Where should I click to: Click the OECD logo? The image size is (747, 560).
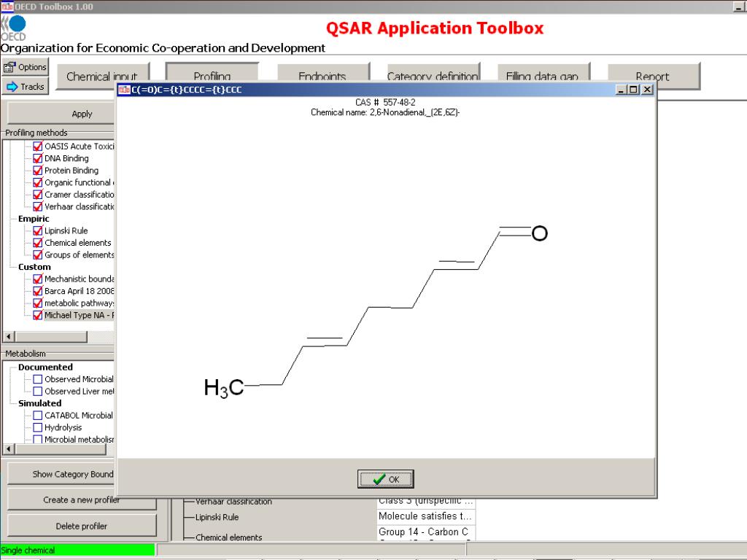coord(13,28)
